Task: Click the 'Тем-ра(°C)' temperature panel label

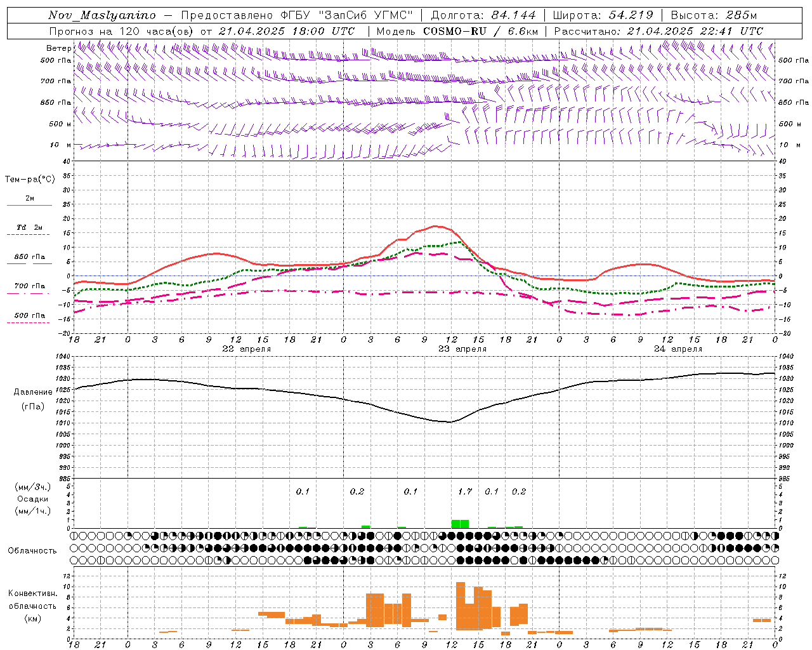Action: point(30,180)
